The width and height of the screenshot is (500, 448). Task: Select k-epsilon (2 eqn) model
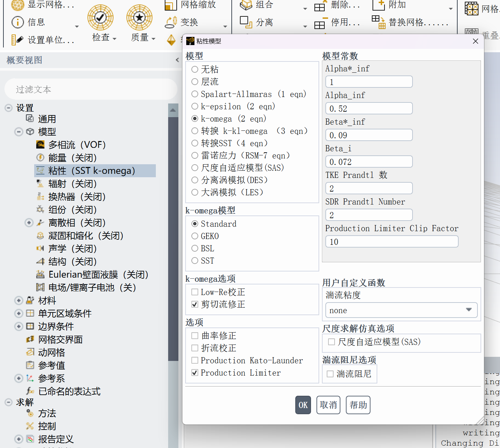tap(195, 106)
